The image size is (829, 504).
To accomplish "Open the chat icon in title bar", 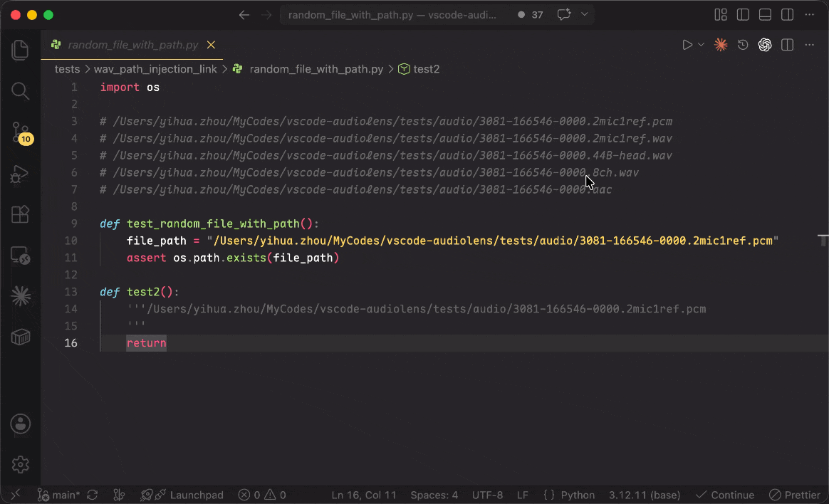I will point(563,14).
